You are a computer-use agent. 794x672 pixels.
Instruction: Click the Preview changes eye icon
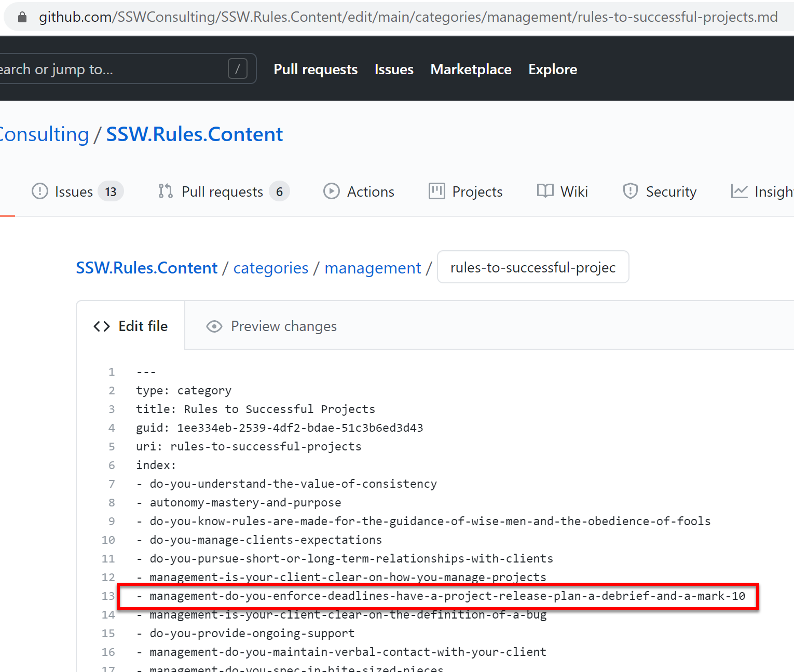[214, 326]
